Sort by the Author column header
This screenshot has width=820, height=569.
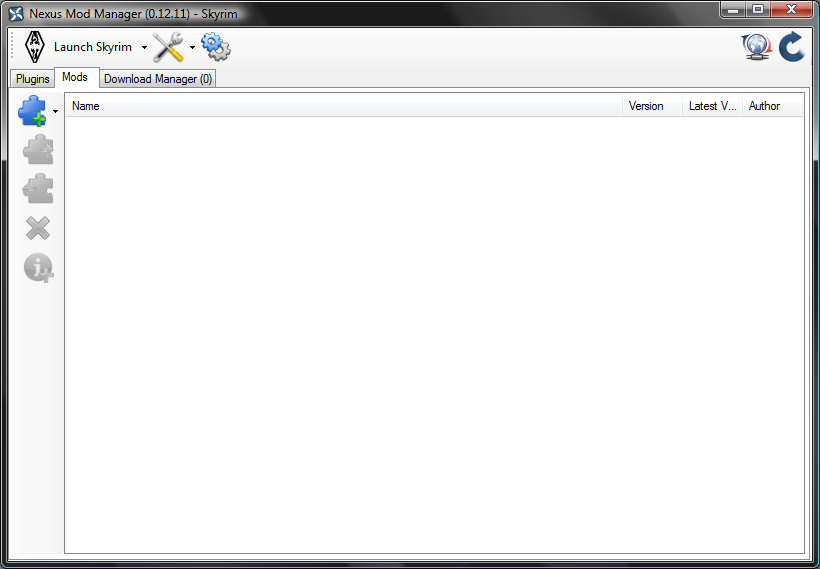[772, 106]
